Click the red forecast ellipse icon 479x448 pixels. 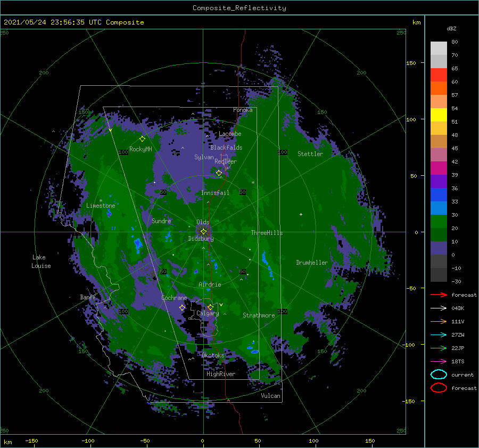439,388
